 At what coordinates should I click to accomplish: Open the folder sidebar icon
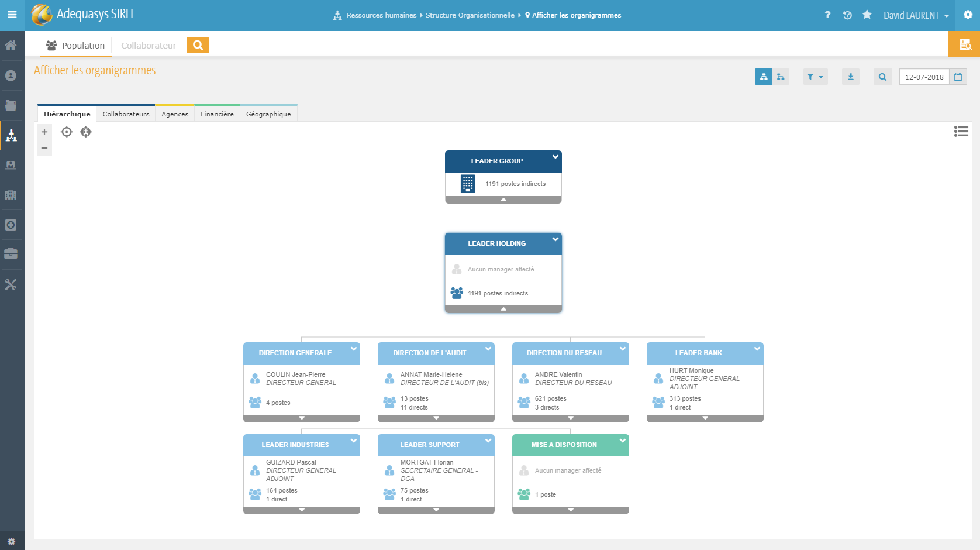coord(11,105)
